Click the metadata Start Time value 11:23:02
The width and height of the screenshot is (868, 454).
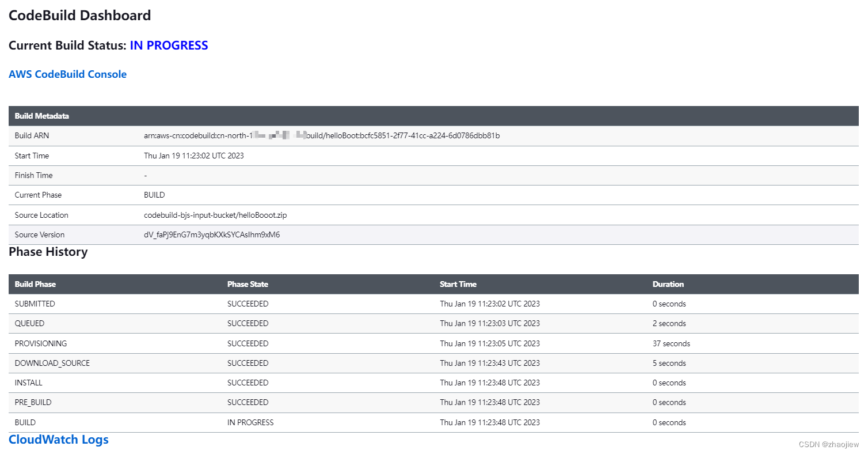point(194,156)
